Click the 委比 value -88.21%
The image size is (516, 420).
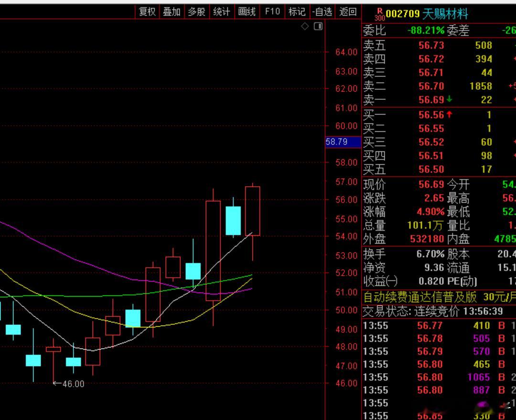tap(426, 30)
